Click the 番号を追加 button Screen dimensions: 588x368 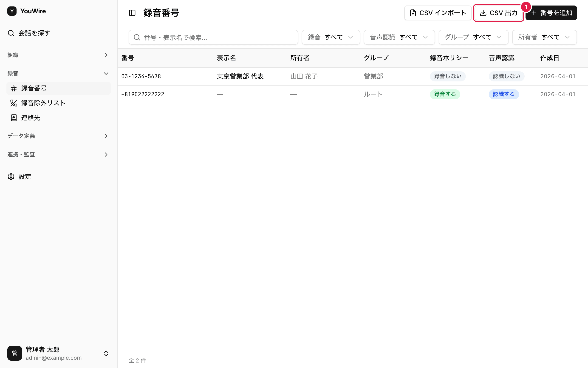pyautogui.click(x=551, y=13)
